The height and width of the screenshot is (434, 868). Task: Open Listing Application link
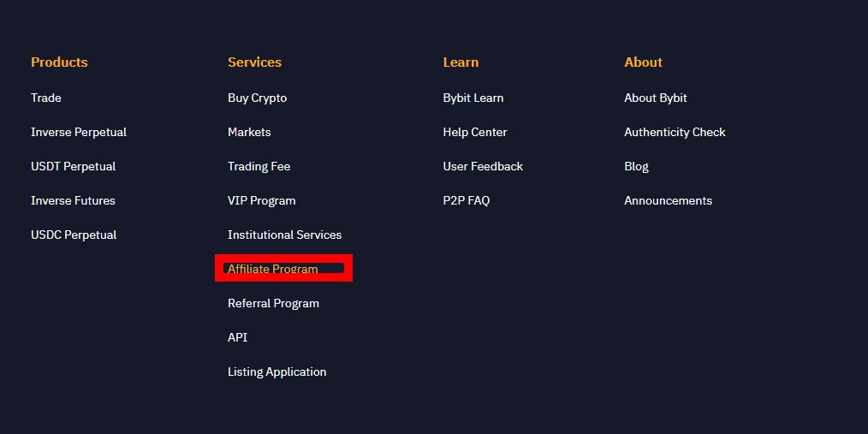tap(276, 372)
